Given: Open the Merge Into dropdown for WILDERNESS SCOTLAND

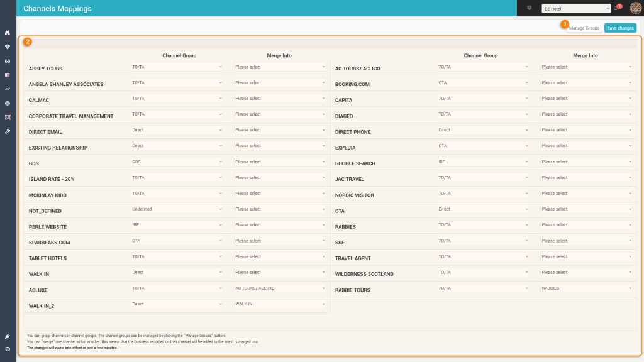Looking at the screenshot, I should (x=586, y=273).
